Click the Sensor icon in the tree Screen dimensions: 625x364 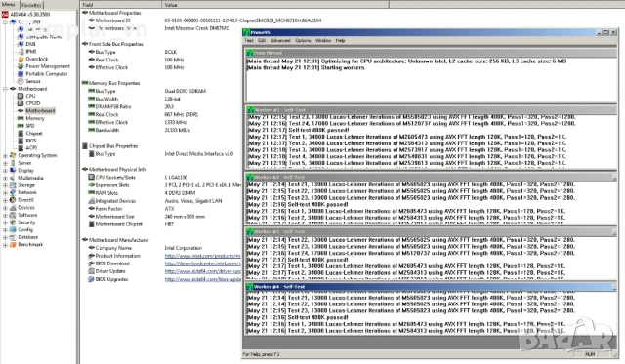[21, 81]
